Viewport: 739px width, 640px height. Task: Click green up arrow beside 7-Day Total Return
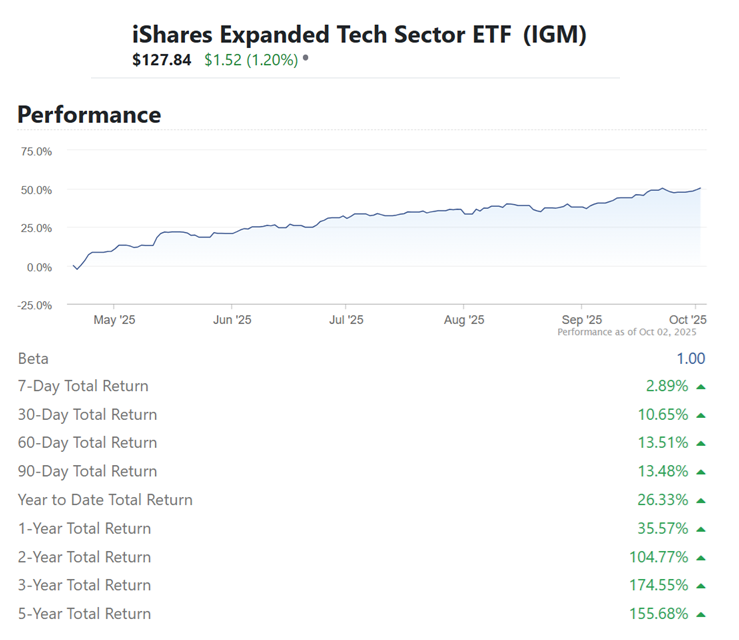[x=701, y=387]
